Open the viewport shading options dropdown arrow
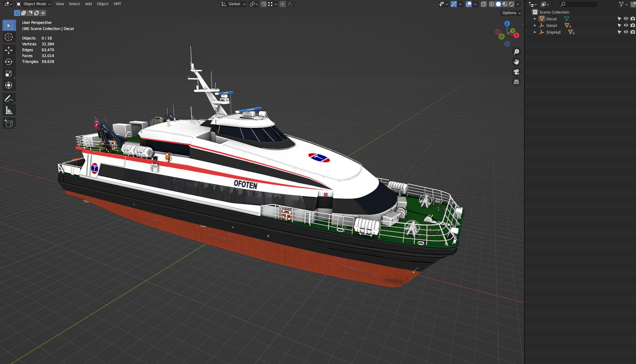 (518, 4)
